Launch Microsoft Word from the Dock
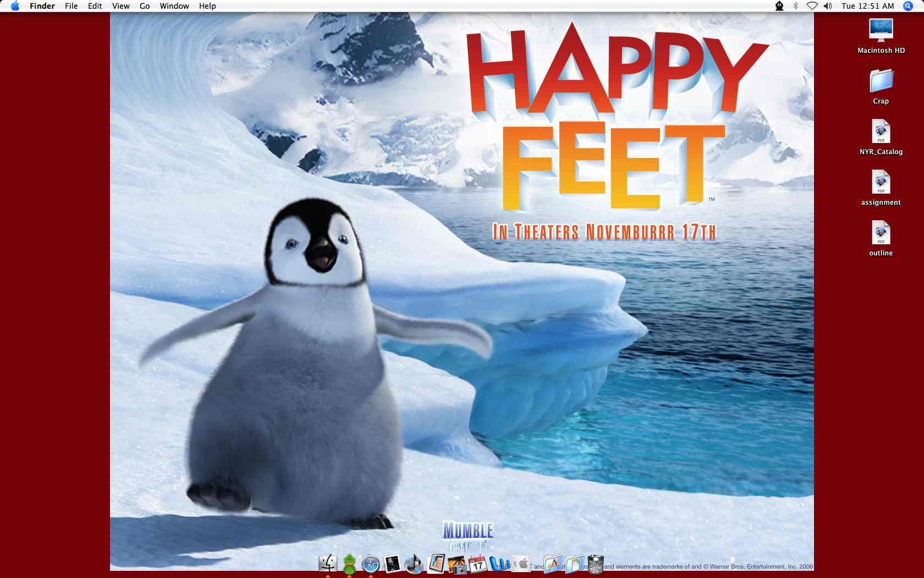 (x=499, y=564)
